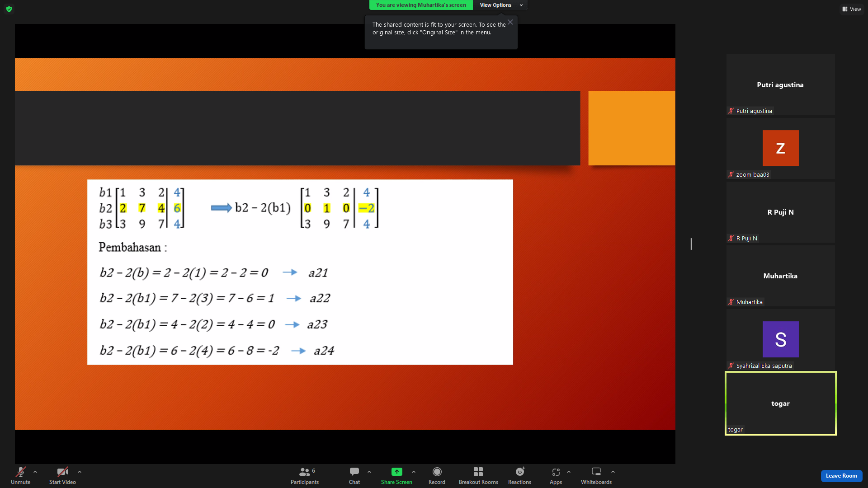Expand chat options arrow
The width and height of the screenshot is (868, 488).
click(x=369, y=472)
